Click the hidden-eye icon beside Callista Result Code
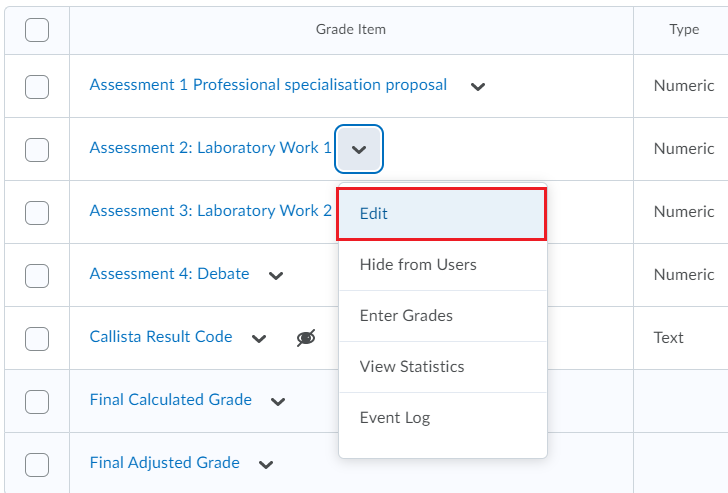 click(x=306, y=337)
